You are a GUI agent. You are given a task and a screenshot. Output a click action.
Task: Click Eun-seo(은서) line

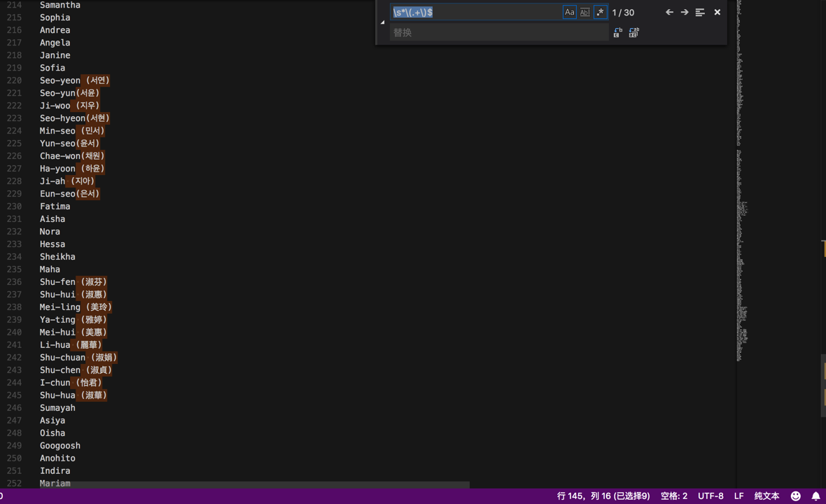coord(69,194)
